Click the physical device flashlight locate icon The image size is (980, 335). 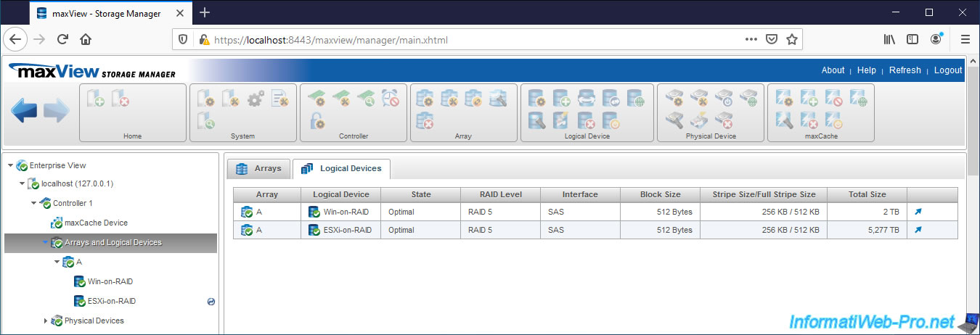click(x=676, y=120)
